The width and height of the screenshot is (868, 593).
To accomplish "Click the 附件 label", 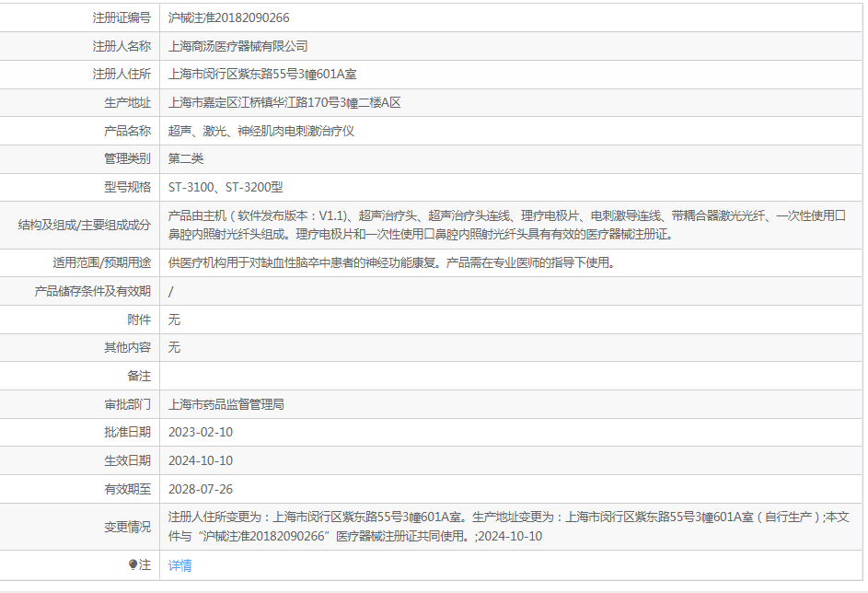I will click(139, 320).
